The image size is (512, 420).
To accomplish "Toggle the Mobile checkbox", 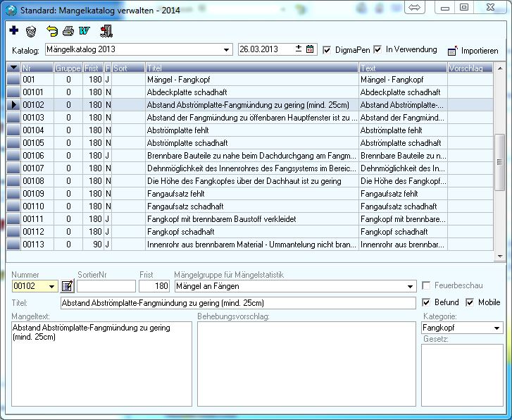I will 470,302.
